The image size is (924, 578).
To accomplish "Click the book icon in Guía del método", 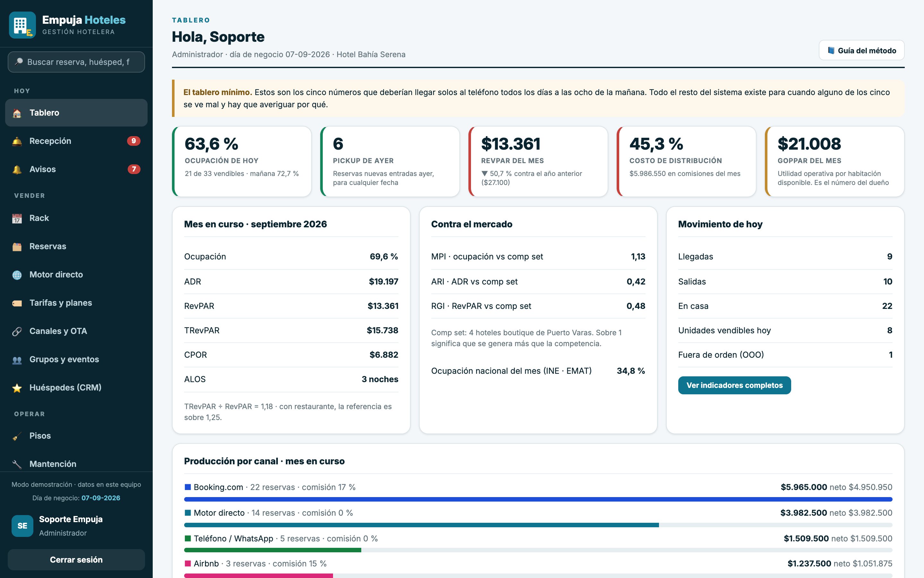I will tap(831, 50).
